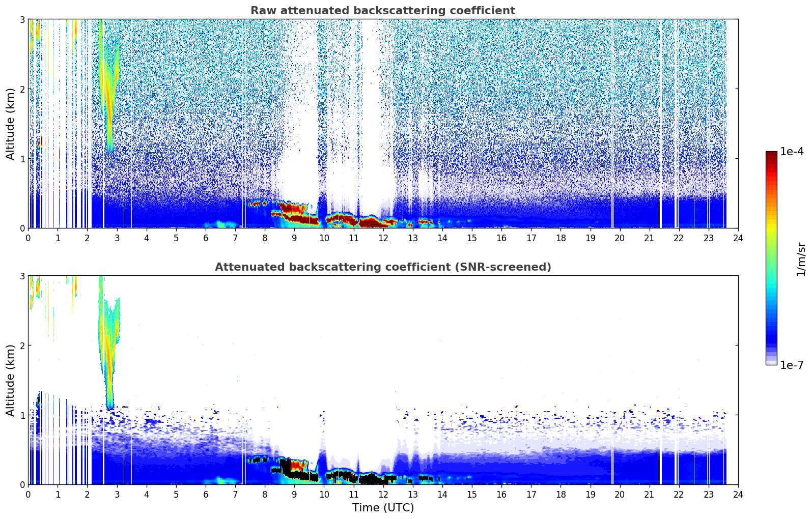Viewport: 812px width, 519px height.
Task: Click the '1e-7' colorbar minimum label
Action: pos(792,365)
